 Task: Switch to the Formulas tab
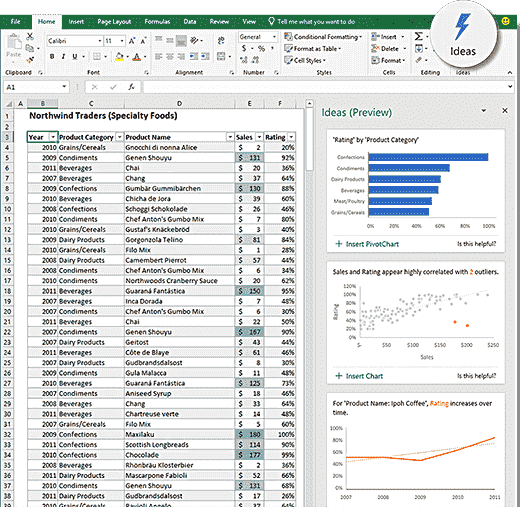(157, 22)
